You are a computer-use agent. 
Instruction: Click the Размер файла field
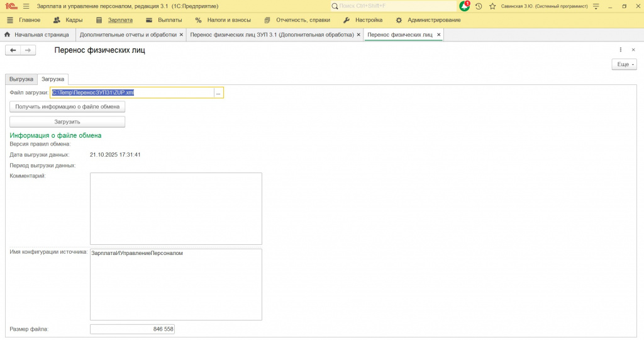(132, 329)
